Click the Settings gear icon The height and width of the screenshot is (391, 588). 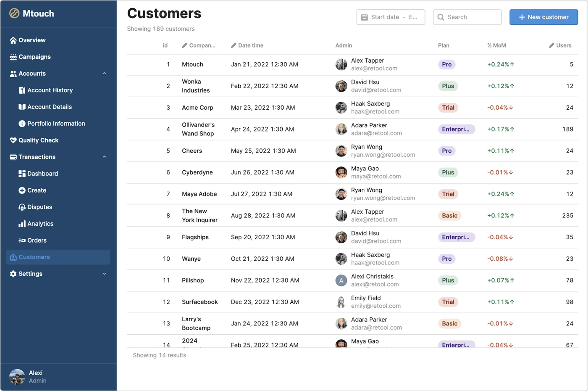tap(13, 274)
